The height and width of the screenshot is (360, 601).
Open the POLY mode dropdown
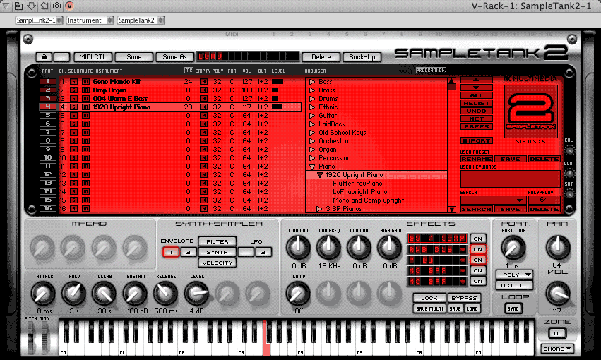coord(514,275)
